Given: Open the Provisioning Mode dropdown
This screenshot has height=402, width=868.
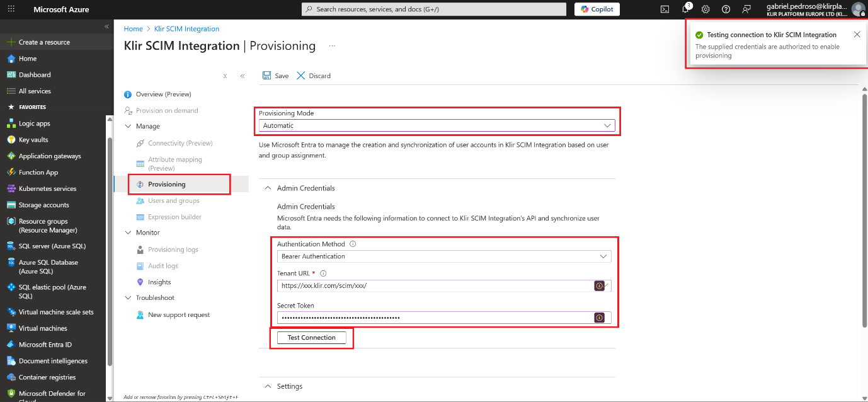Looking at the screenshot, I should click(436, 125).
